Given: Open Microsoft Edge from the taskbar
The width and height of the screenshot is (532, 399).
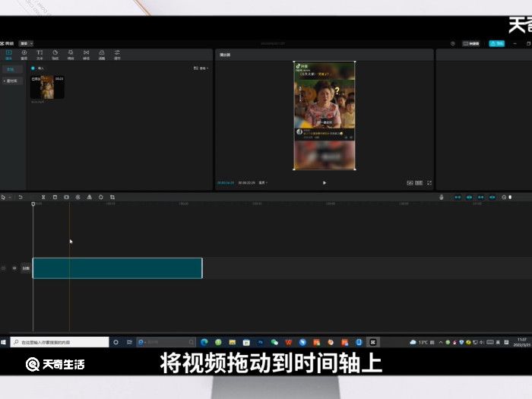Looking at the screenshot, I should click(204, 342).
